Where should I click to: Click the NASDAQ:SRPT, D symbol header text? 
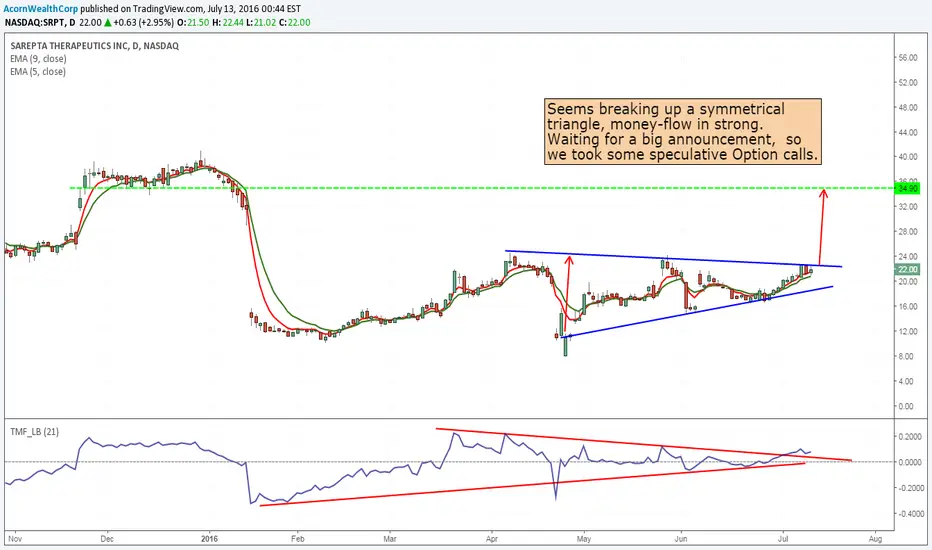tap(40, 23)
